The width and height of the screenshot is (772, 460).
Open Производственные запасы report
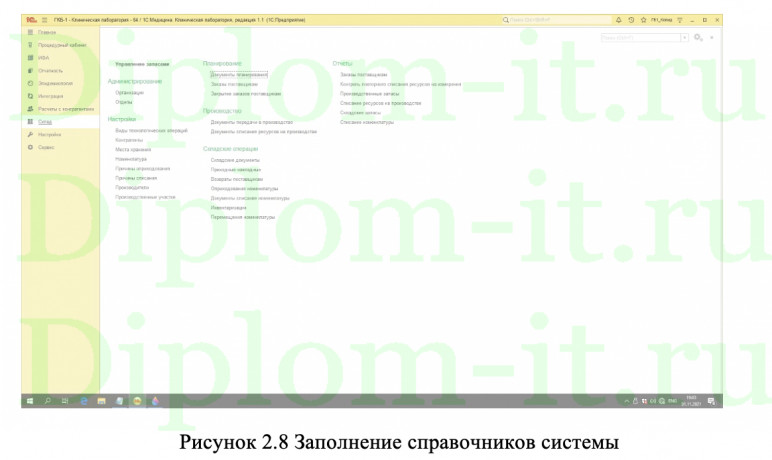[x=369, y=94]
